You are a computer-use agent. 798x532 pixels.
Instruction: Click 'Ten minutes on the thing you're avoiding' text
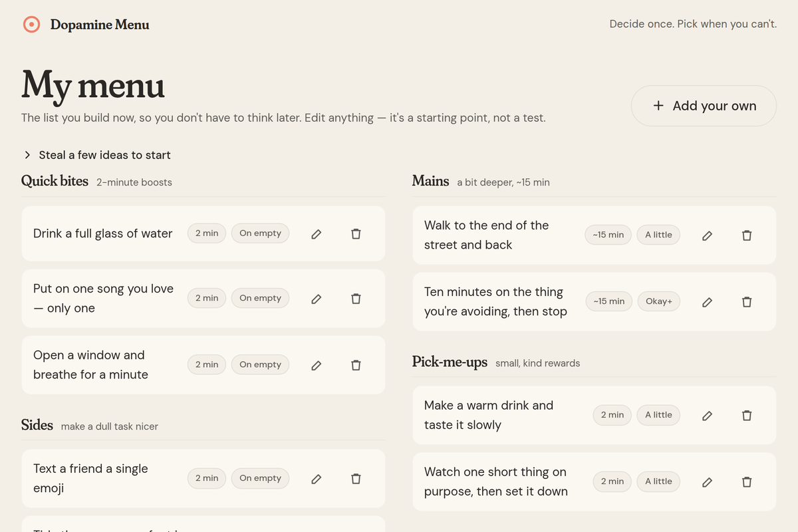click(495, 302)
